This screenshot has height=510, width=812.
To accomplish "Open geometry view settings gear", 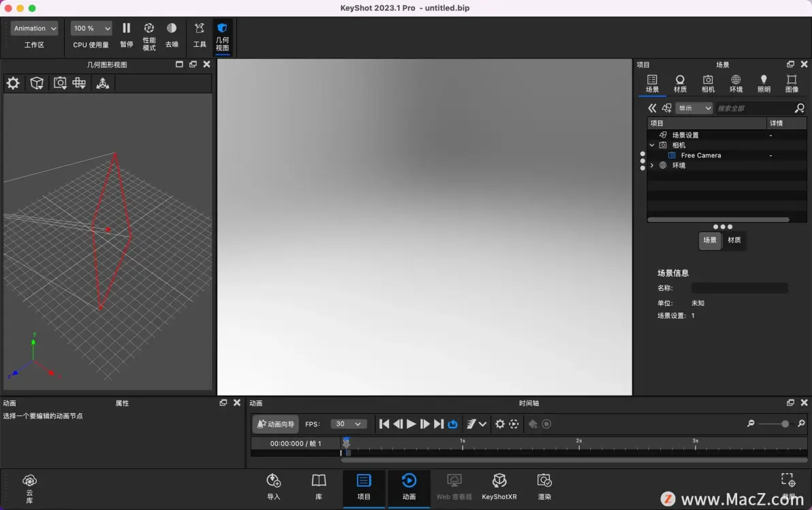I will pyautogui.click(x=13, y=83).
